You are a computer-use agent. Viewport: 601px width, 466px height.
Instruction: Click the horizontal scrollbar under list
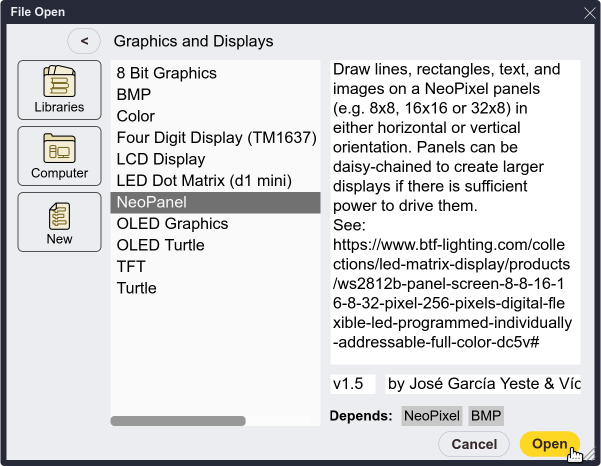(x=178, y=421)
